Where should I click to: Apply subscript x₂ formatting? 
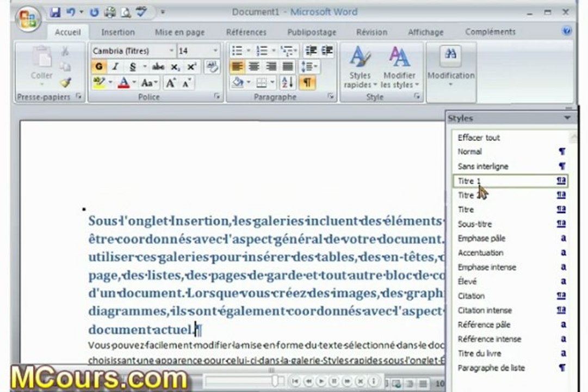175,67
